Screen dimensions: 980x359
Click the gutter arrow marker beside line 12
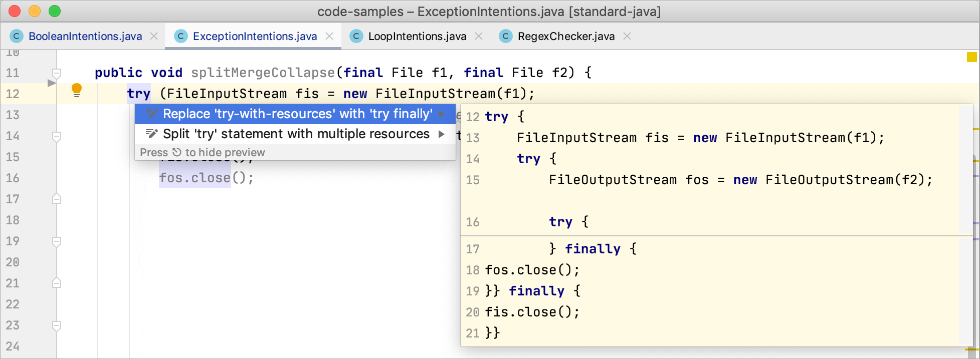(x=51, y=83)
